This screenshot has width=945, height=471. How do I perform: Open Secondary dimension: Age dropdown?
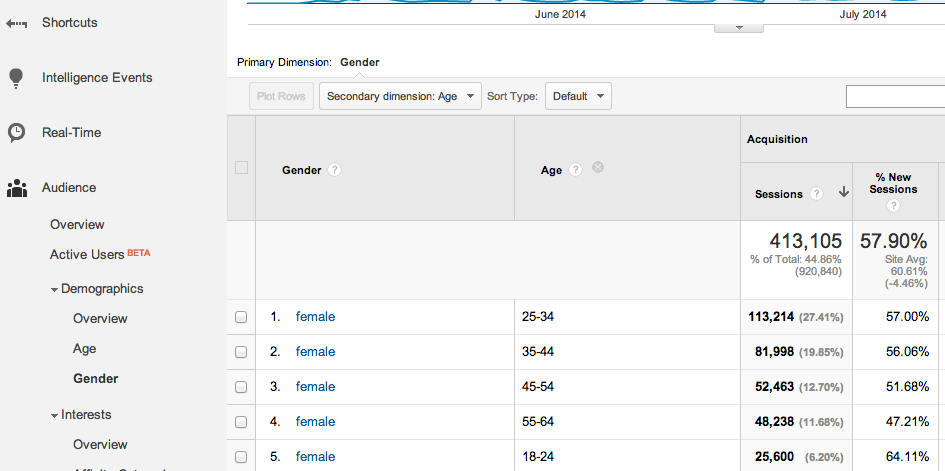tap(400, 97)
